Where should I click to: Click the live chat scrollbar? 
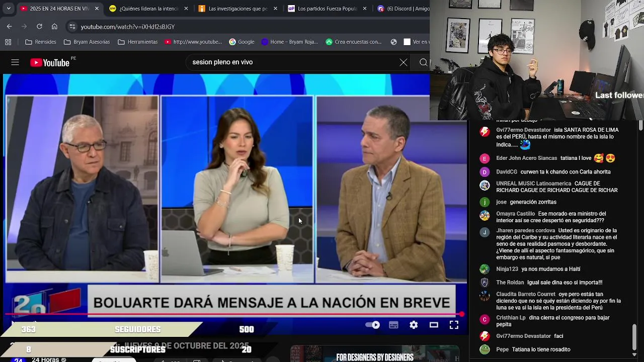(635, 337)
